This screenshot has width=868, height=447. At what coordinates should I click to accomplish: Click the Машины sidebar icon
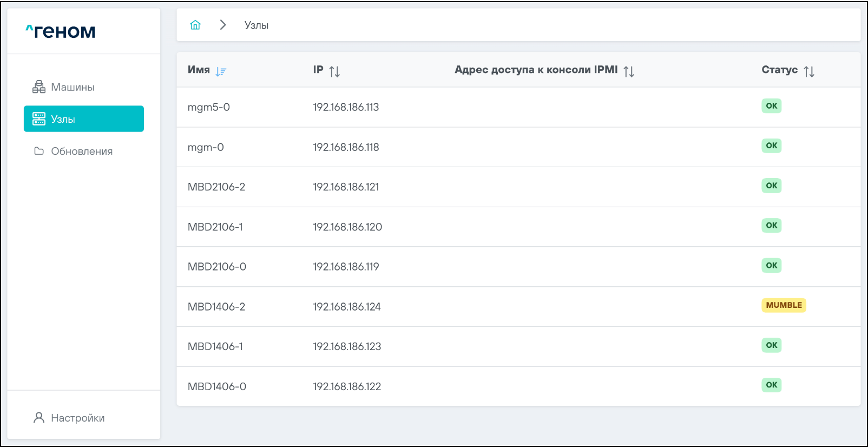click(39, 87)
